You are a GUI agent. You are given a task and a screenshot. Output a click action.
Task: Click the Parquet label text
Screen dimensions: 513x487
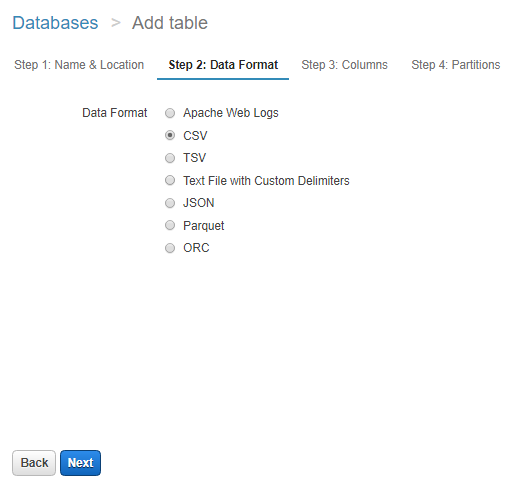204,226
